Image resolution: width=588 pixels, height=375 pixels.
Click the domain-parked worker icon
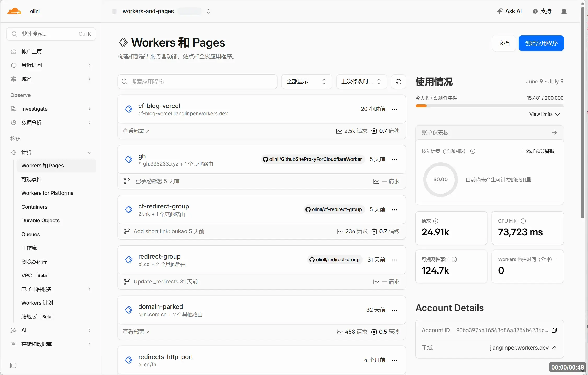tap(129, 310)
